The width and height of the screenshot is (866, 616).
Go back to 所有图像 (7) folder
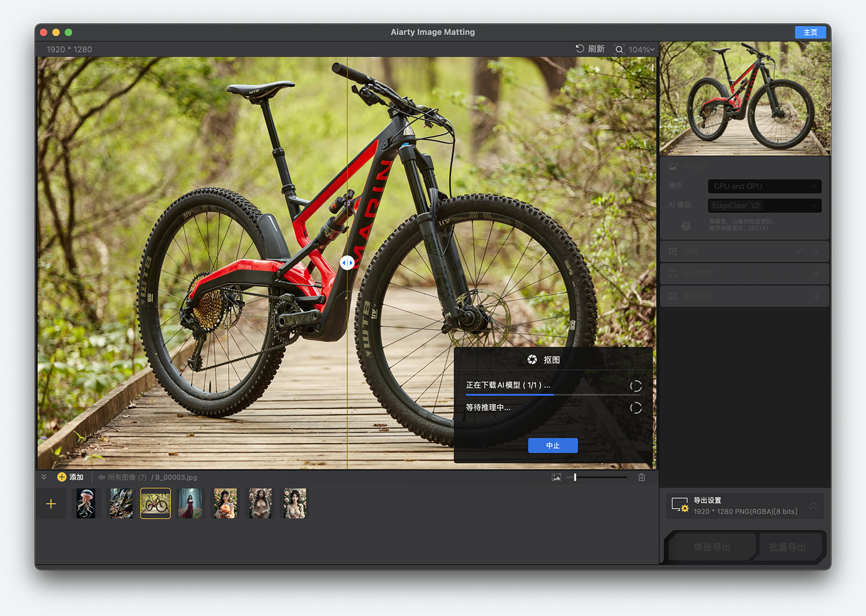122,477
